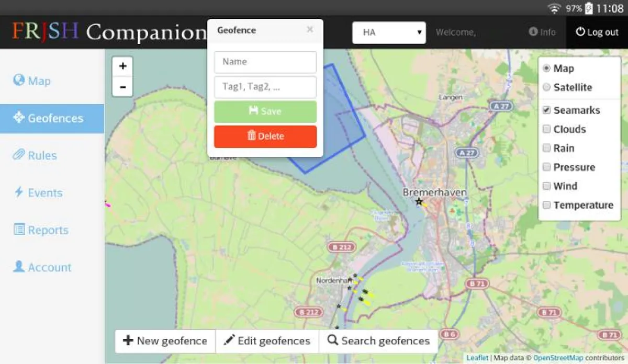Enable the Temperature overlay
Screen dimensions: 628x364
546,205
